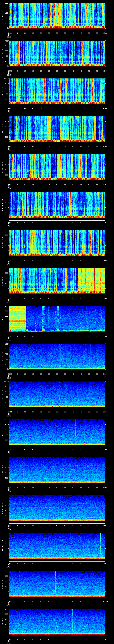Click the bright spike near 39 s in 3:00:00 panel
The height and width of the screenshot is (644, 114).
tap(72, 620)
